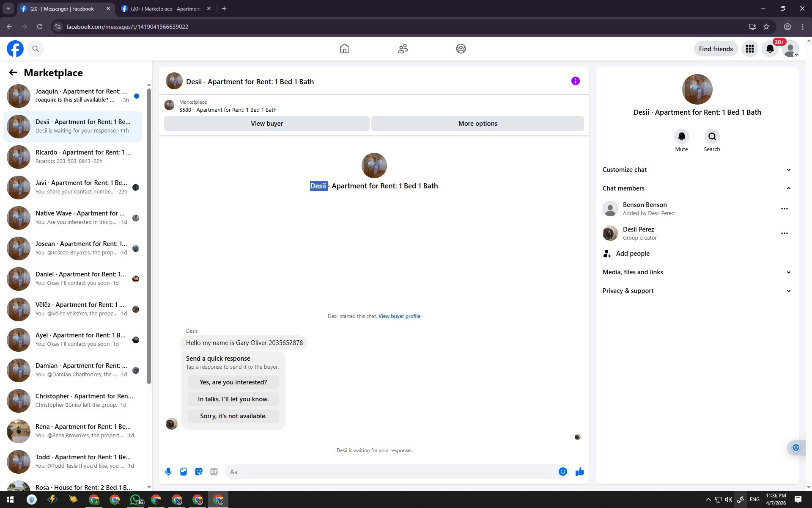
Task: Click the listing thumbnail in right panel
Action: (697, 89)
